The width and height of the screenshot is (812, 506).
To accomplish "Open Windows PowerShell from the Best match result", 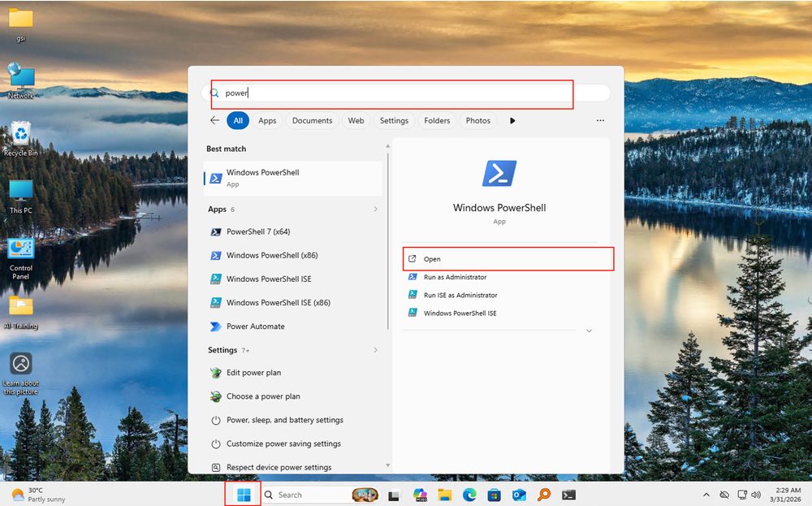I will (292, 178).
